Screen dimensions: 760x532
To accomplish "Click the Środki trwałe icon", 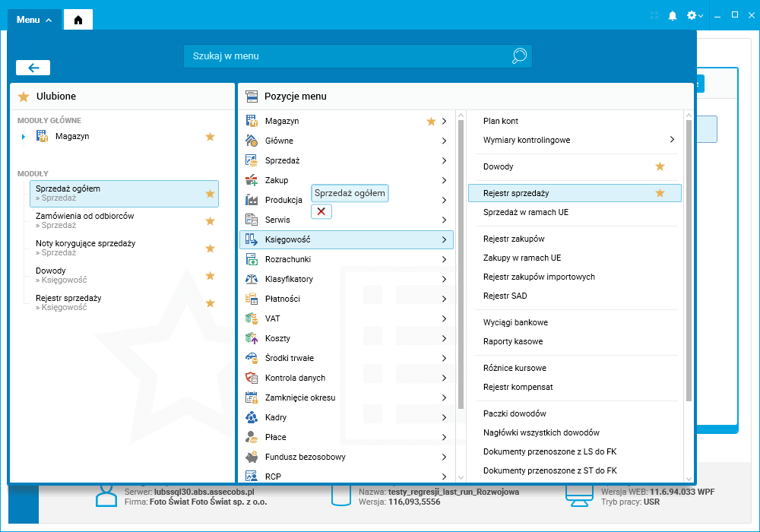I will click(x=252, y=358).
